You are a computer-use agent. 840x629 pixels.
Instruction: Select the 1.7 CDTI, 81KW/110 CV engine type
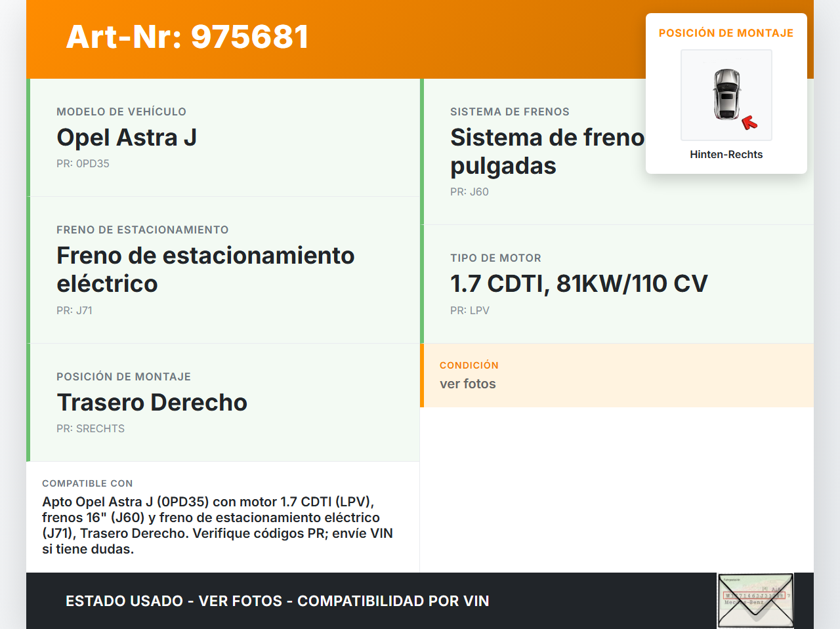[x=578, y=283]
